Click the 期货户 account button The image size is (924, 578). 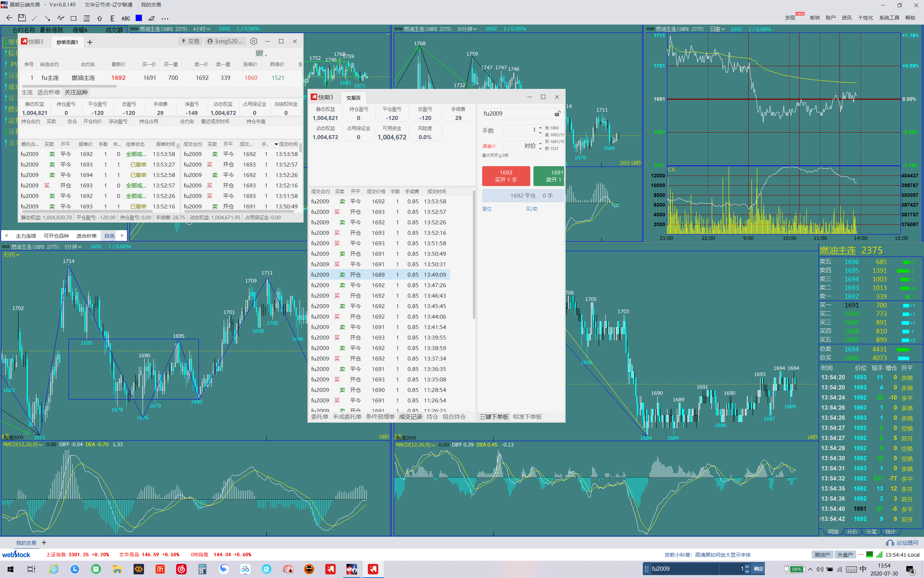(x=822, y=555)
